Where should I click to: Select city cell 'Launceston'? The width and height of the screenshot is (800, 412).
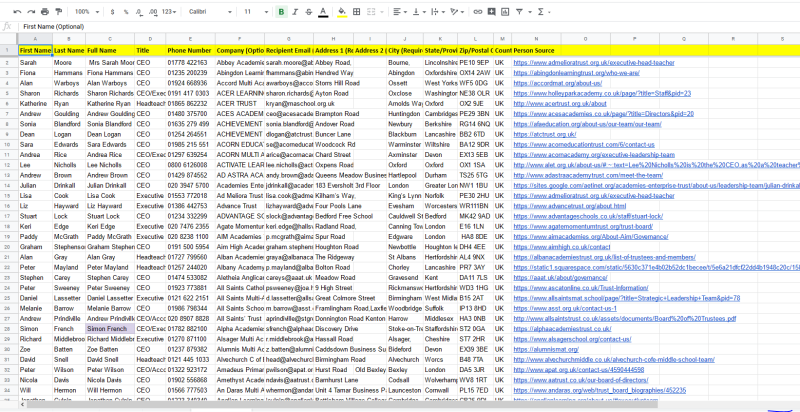point(405,390)
